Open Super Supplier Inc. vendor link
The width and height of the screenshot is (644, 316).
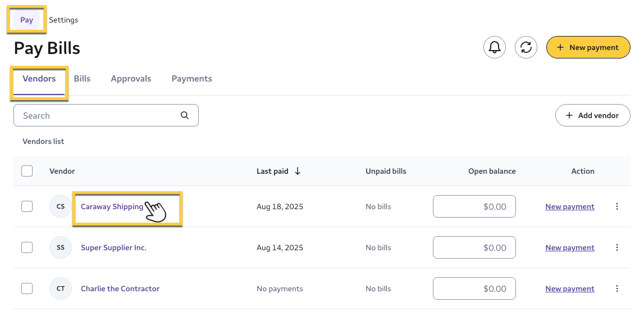[113, 247]
